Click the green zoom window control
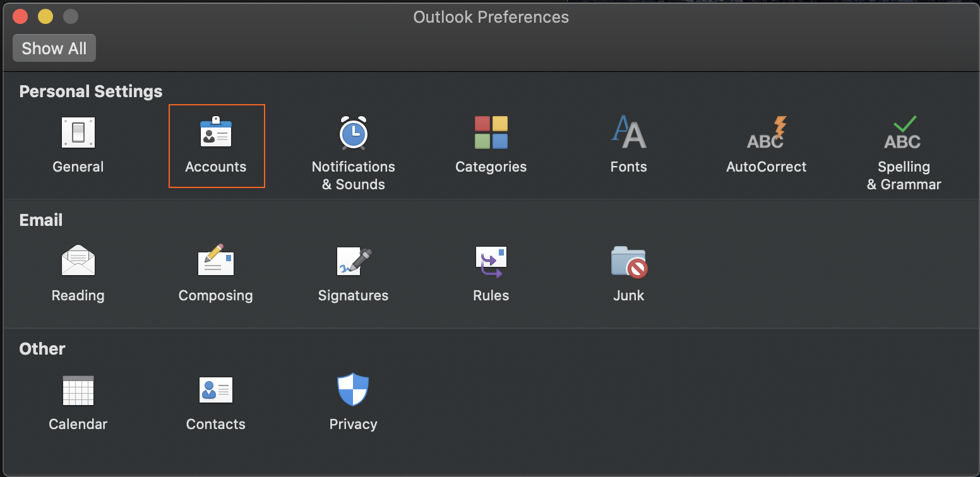980x477 pixels. 70,16
